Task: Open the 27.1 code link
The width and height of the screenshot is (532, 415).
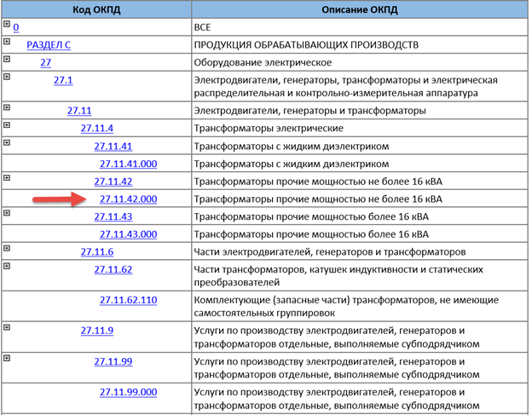Action: tap(63, 80)
